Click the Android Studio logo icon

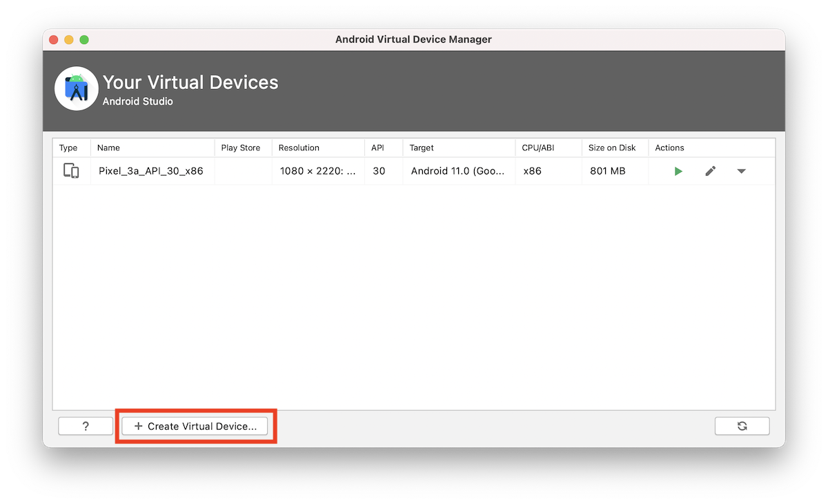click(x=77, y=88)
